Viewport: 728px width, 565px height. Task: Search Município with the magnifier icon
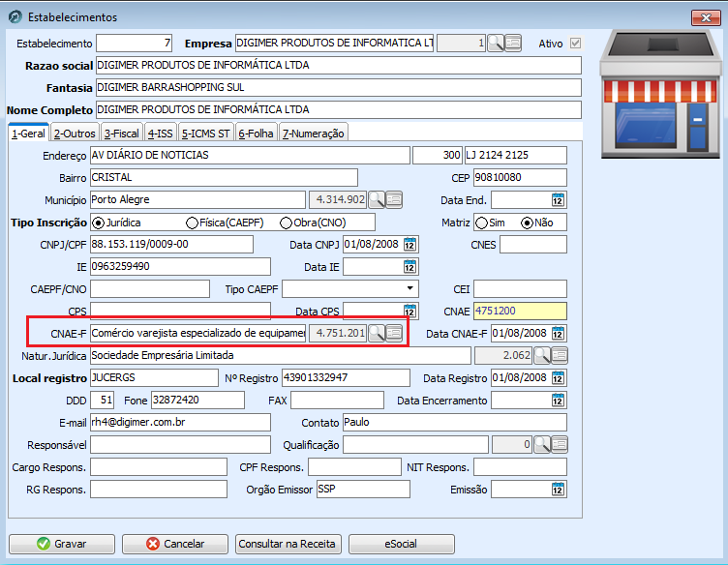(377, 200)
